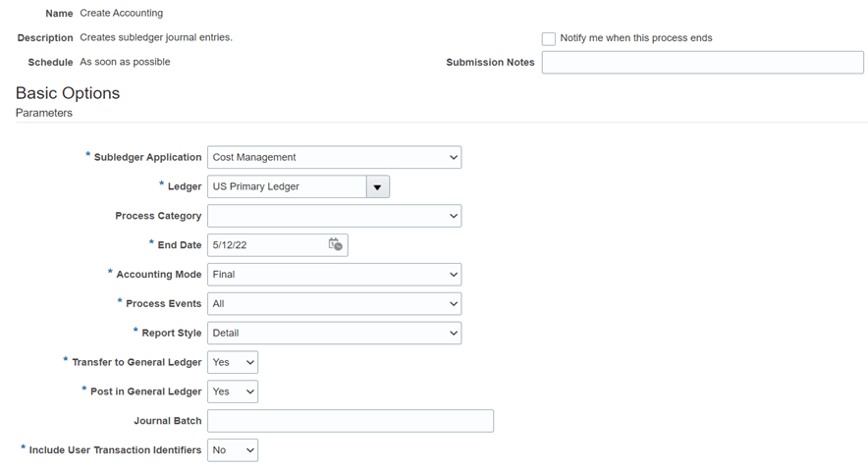Click the 'Notify me when this process ends' label
The image size is (868, 467).
click(635, 38)
